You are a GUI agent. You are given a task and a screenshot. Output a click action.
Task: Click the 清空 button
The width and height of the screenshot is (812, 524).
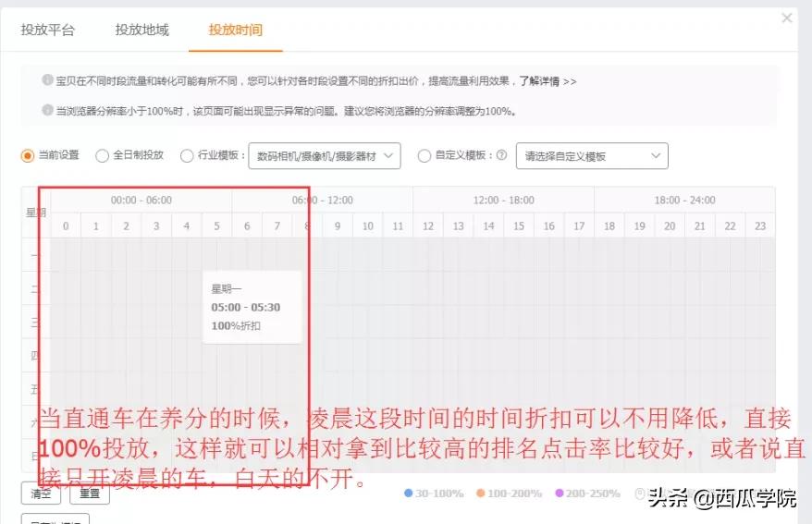pyautogui.click(x=41, y=493)
